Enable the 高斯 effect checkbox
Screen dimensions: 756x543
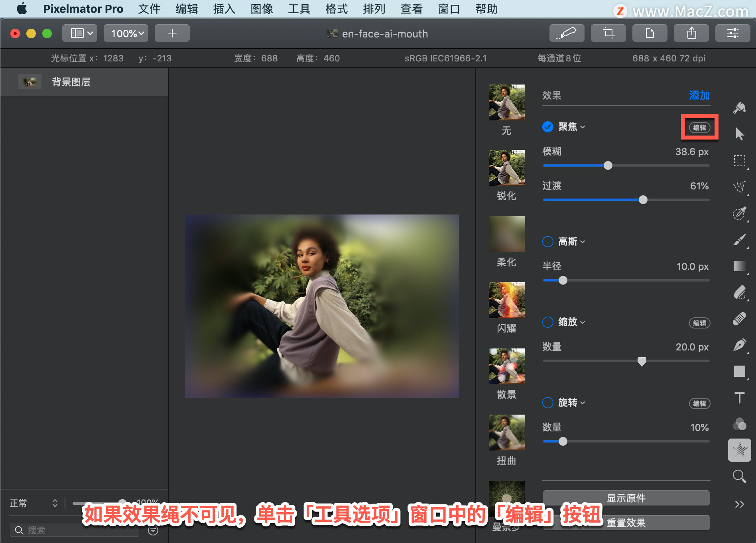pos(548,242)
